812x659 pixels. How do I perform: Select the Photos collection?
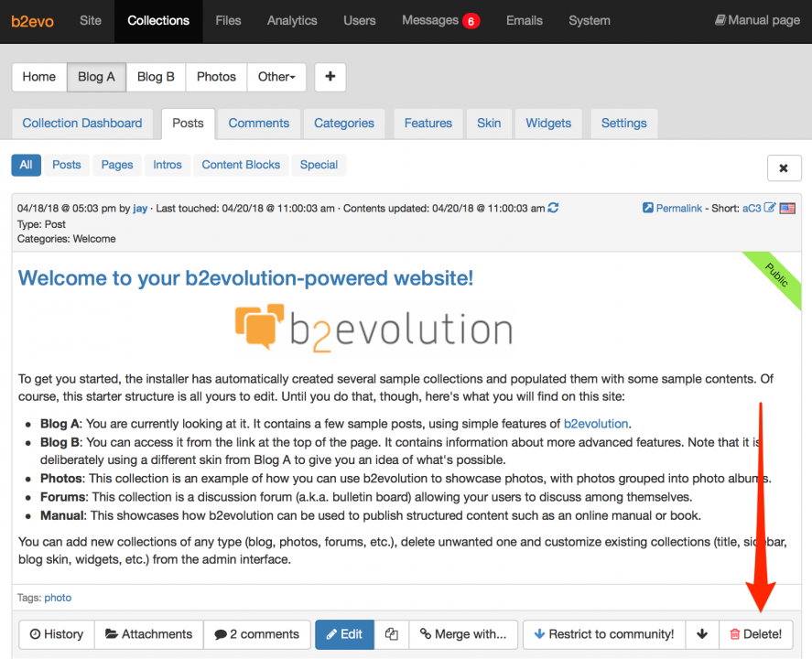pos(216,77)
